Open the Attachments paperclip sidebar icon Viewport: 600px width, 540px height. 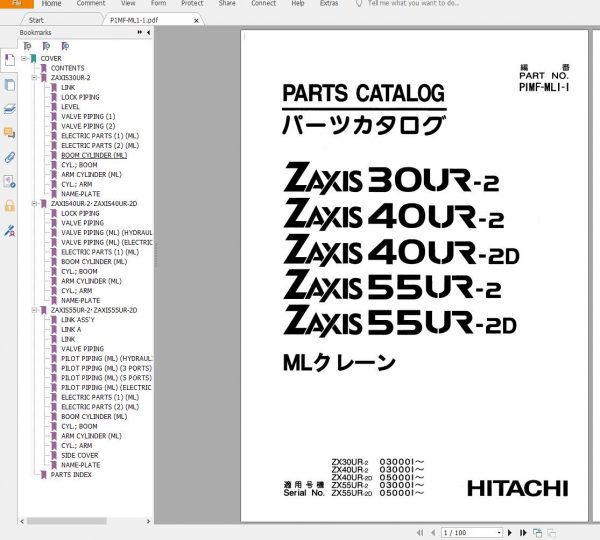[9, 157]
